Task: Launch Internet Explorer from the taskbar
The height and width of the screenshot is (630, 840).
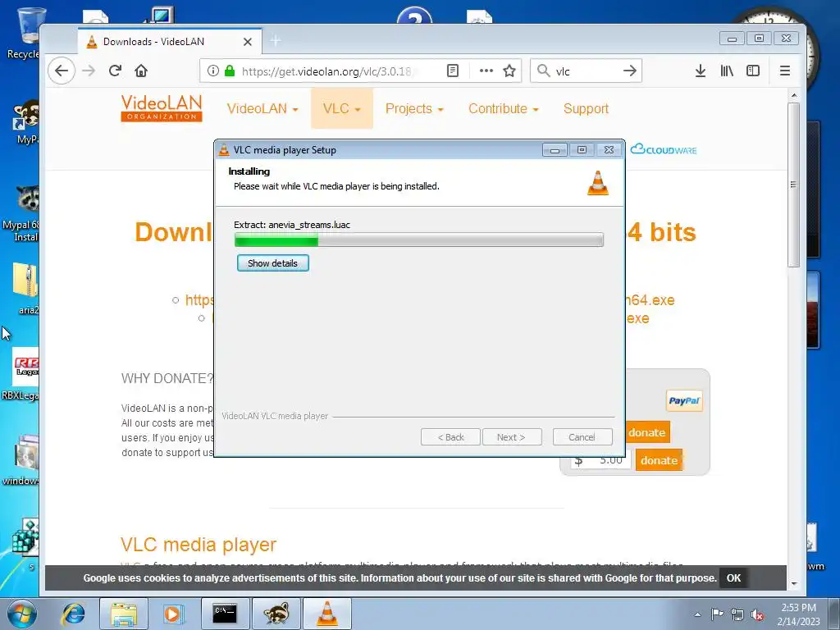Action: point(73,614)
